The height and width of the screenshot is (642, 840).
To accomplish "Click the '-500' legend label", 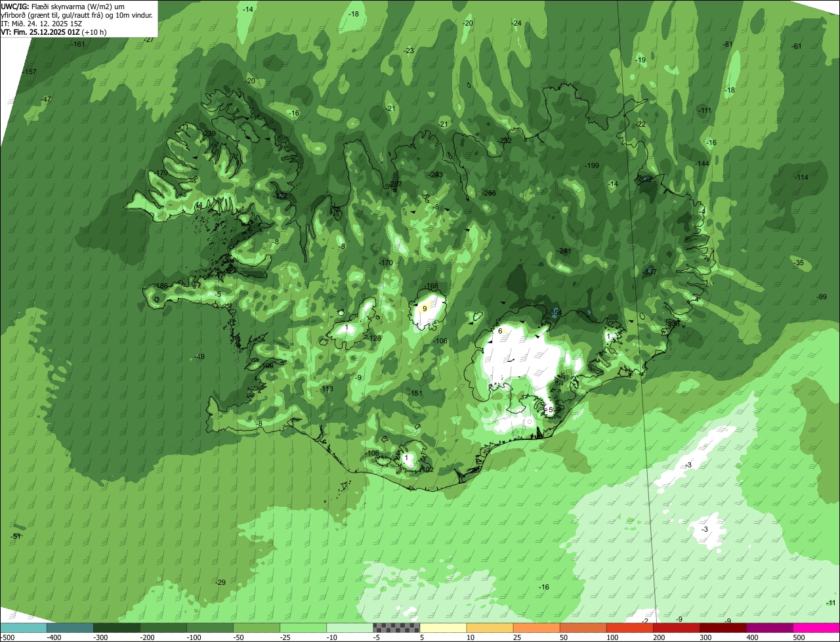I will point(7,637).
